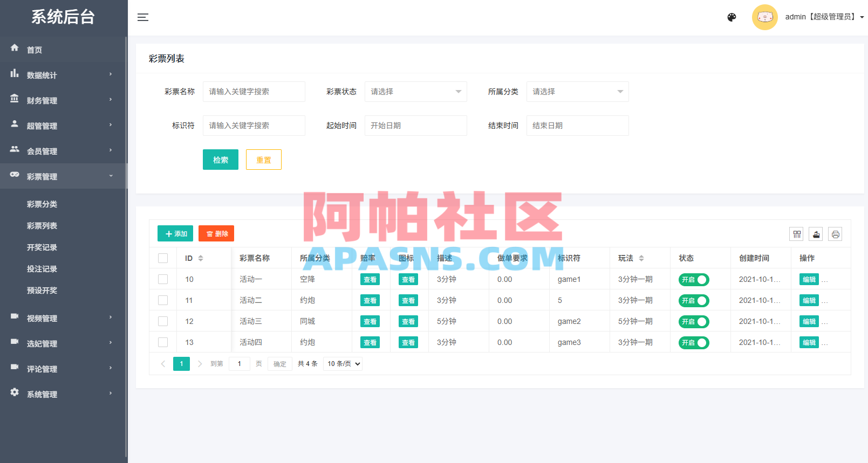Image resolution: width=868 pixels, height=463 pixels.
Task: Toggle 开启 status switch for 活动一
Action: [694, 280]
